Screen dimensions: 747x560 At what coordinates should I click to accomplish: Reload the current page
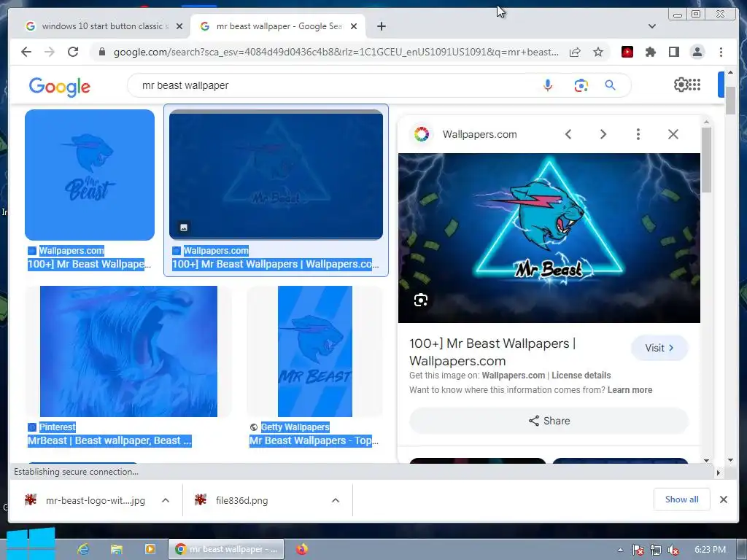point(73,52)
